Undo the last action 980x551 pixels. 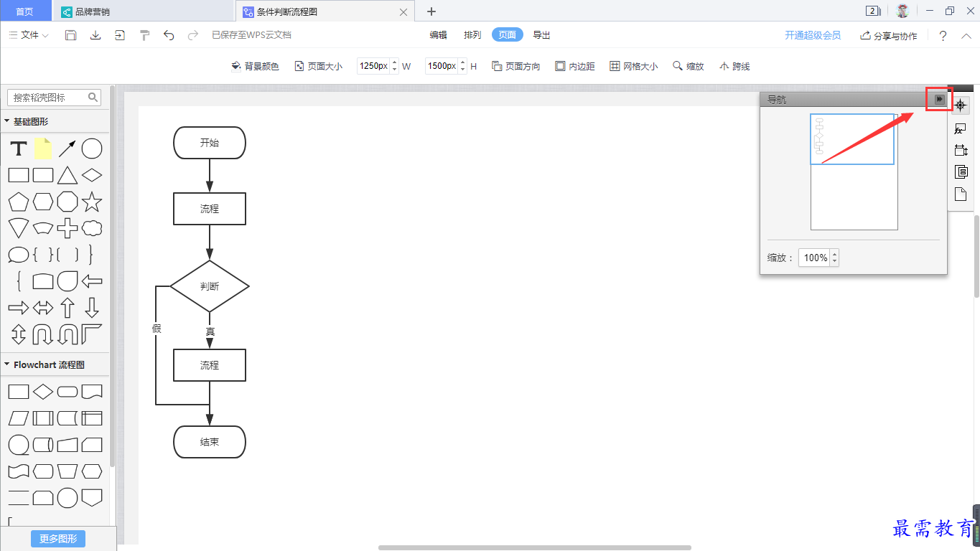click(169, 35)
